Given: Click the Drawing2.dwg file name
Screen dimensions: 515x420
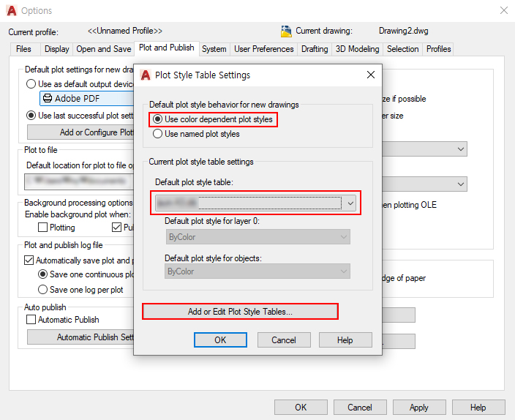Looking at the screenshot, I should [x=404, y=31].
